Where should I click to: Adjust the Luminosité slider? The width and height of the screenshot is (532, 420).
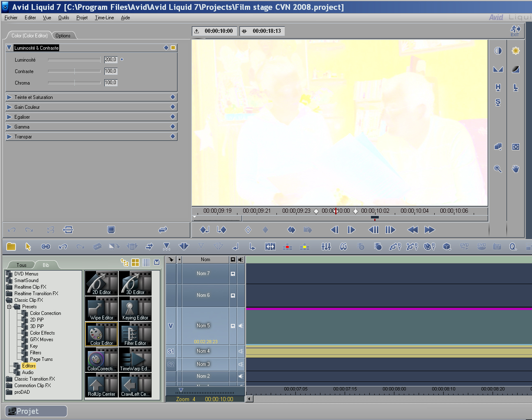[74, 60]
